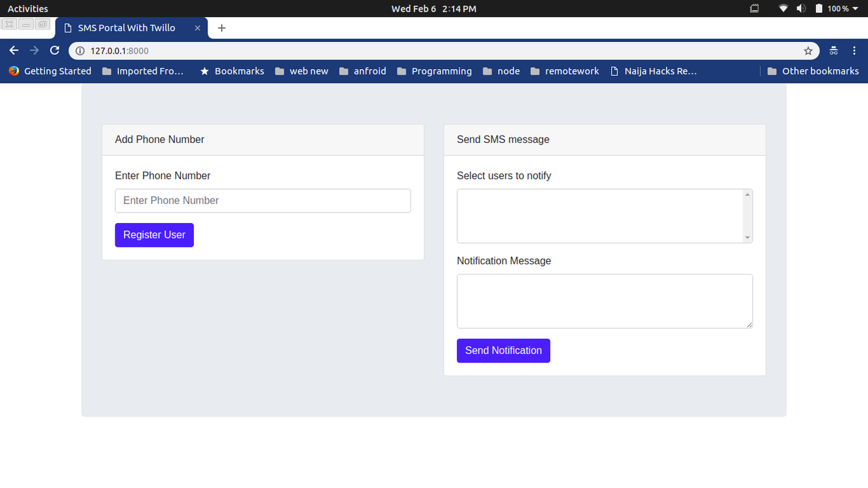Viewport: 868px width, 488px height.
Task: Open the Imported Fro... bookmarks folder
Action: point(143,71)
